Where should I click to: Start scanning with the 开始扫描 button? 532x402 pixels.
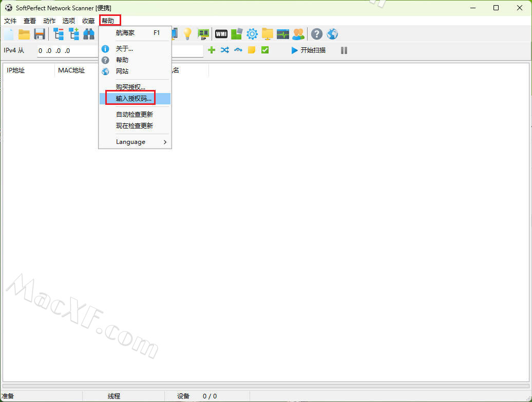(x=309, y=50)
